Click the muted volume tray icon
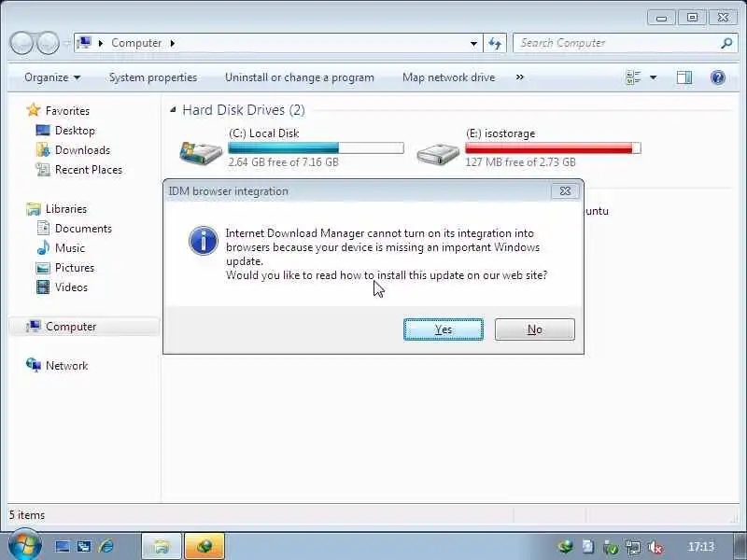This screenshot has height=560, width=747. click(655, 547)
